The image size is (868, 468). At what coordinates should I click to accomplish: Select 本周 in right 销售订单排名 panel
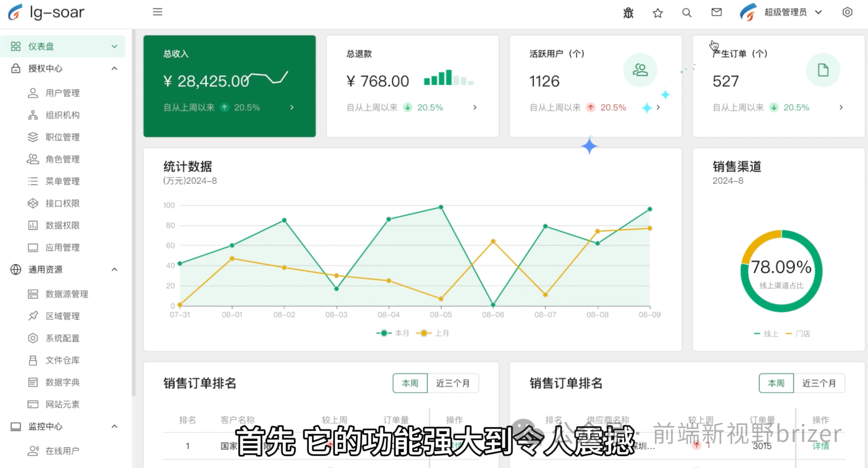(776, 383)
